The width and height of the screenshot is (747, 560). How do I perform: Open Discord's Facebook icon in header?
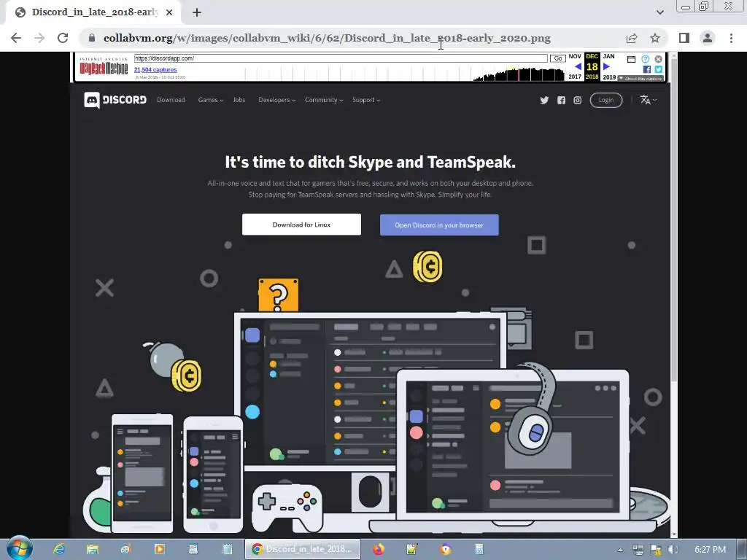pyautogui.click(x=561, y=100)
